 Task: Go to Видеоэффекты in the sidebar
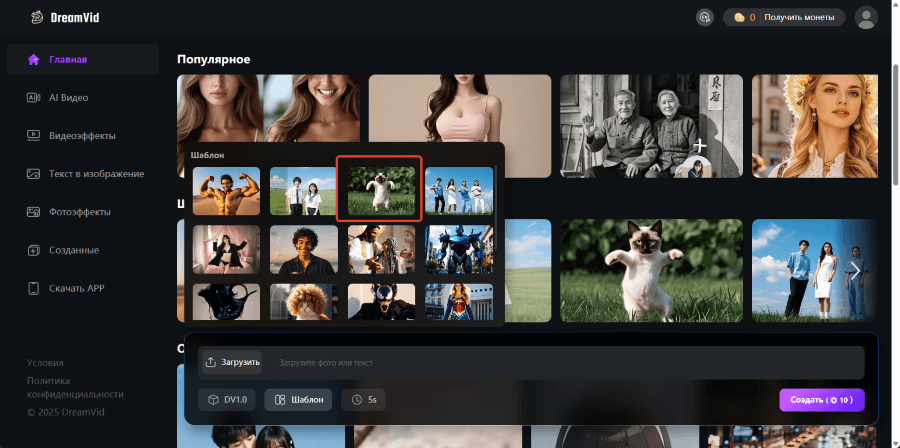(83, 136)
